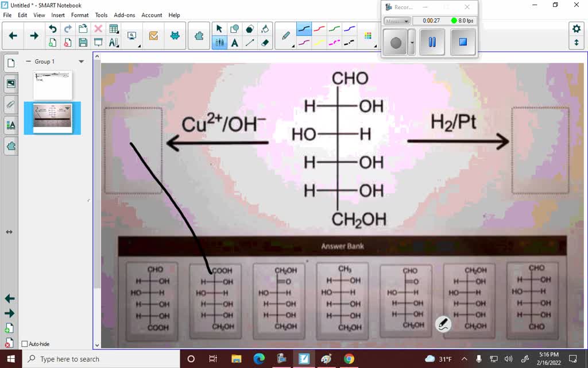Delete the page from the top toolbar
The image size is (588, 368).
tap(68, 43)
